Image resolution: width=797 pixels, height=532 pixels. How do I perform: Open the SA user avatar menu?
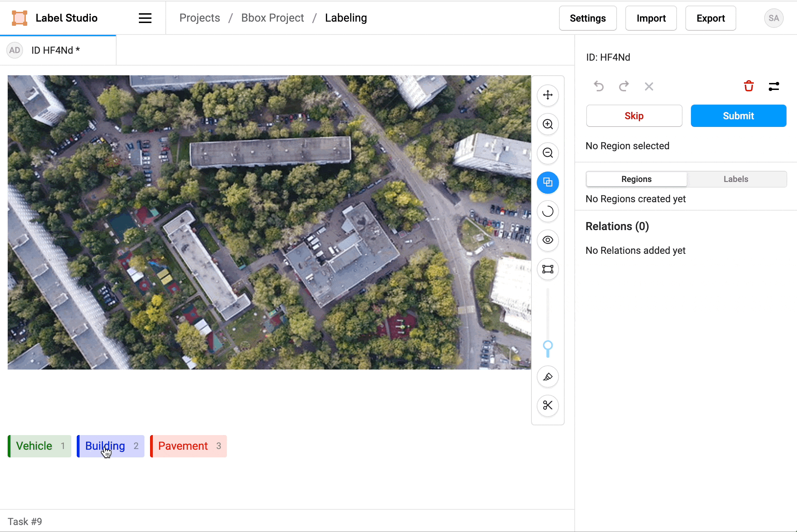point(774,18)
